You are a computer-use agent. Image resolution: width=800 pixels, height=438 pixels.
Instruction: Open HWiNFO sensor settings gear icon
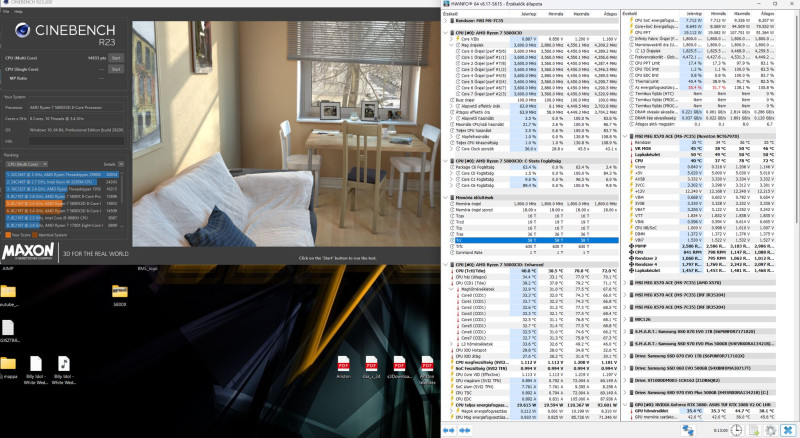[x=770, y=430]
